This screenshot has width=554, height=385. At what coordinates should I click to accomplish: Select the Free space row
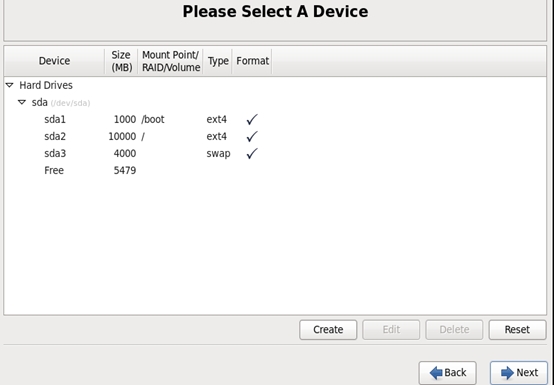click(275, 170)
